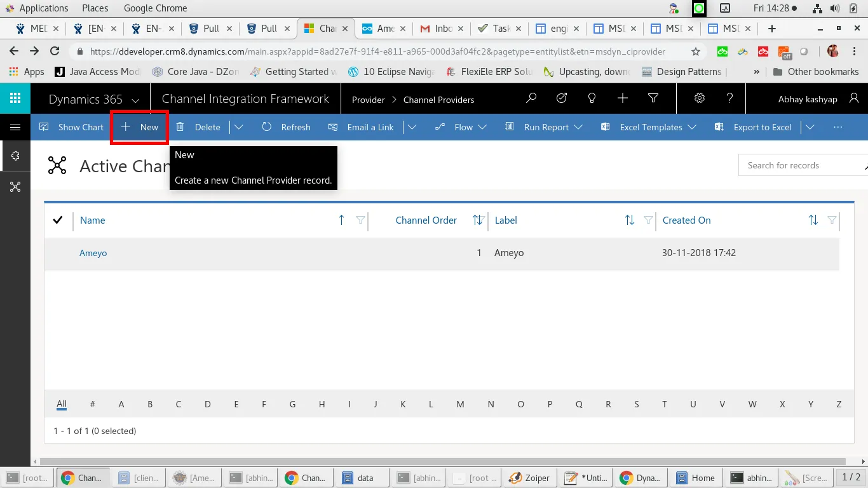Open the dropdown arrow next to Export to Excel
The height and width of the screenshot is (488, 868).
click(x=810, y=127)
